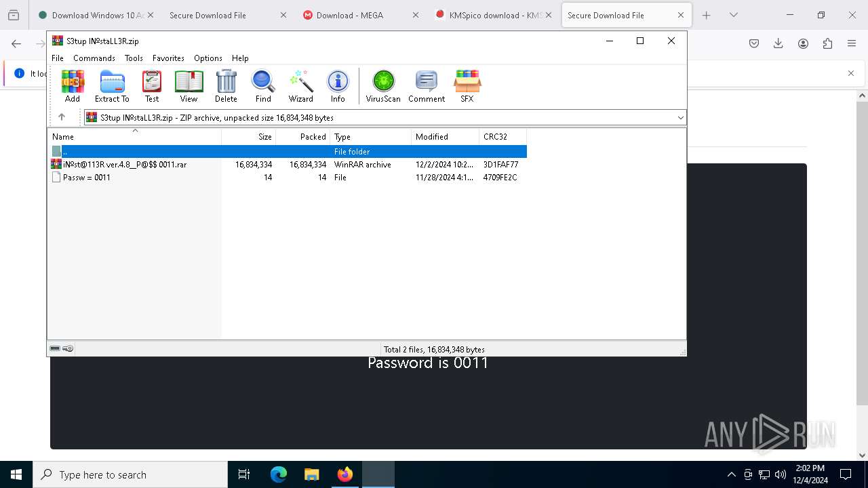Open the Options menu
The width and height of the screenshot is (868, 488).
pyautogui.click(x=208, y=58)
